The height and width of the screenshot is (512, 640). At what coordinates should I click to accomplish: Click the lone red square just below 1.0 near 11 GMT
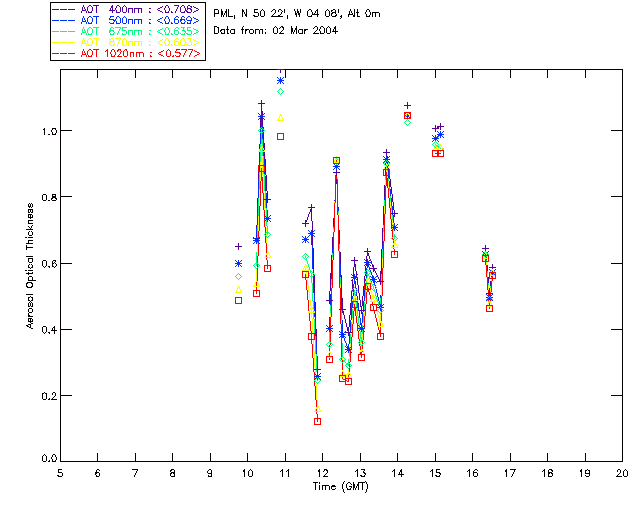(280, 137)
